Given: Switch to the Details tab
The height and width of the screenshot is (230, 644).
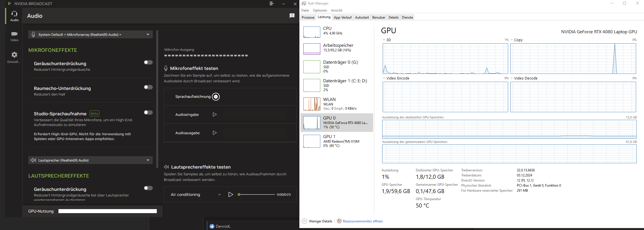Looking at the screenshot, I should coord(393,17).
